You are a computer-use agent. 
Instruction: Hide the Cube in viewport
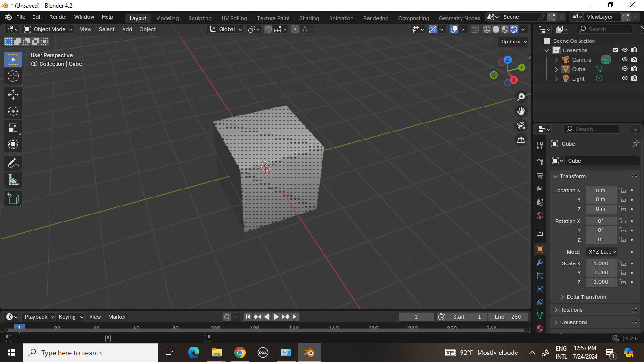pos(625,69)
